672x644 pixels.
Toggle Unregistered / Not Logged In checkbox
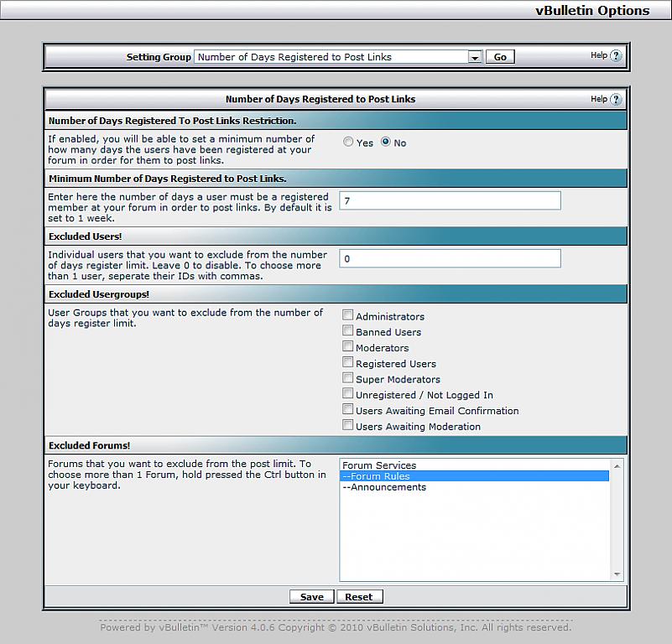tap(347, 393)
